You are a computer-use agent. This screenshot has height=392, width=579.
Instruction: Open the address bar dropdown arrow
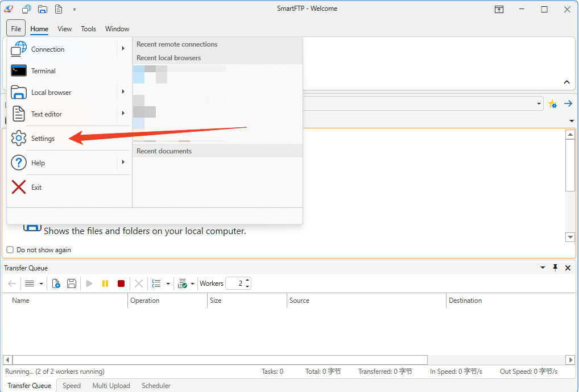(539, 104)
